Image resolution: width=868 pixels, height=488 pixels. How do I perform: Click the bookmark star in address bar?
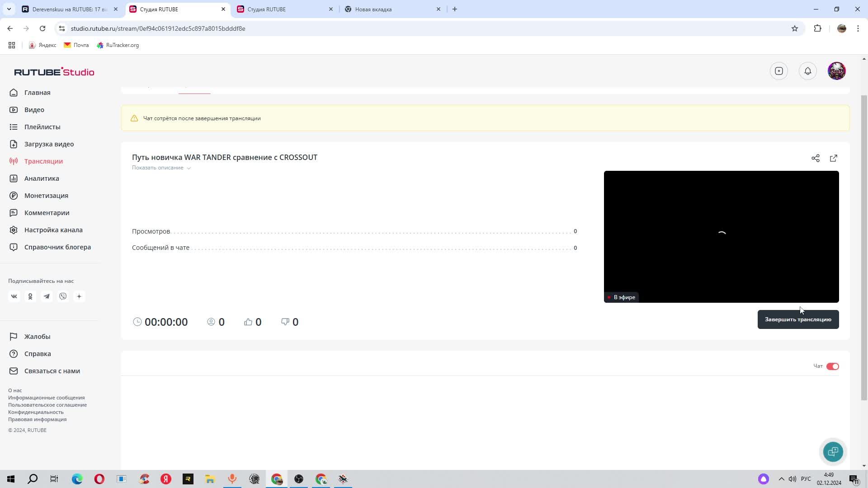795,28
